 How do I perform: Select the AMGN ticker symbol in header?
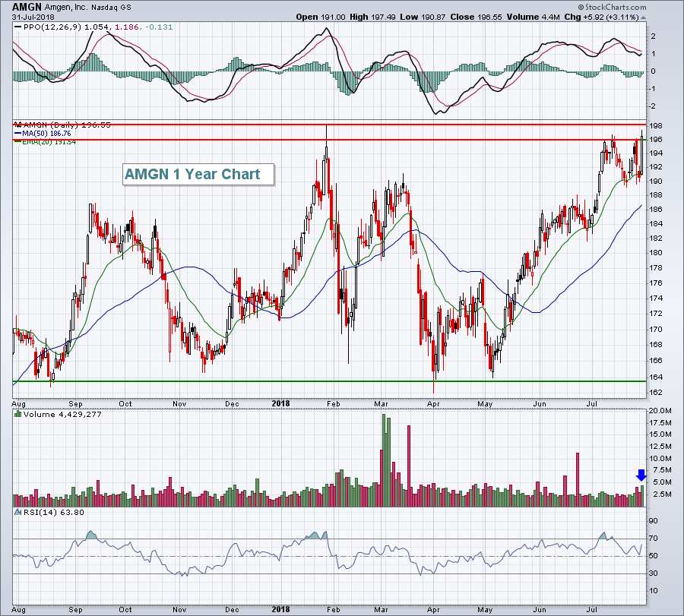click(x=27, y=7)
